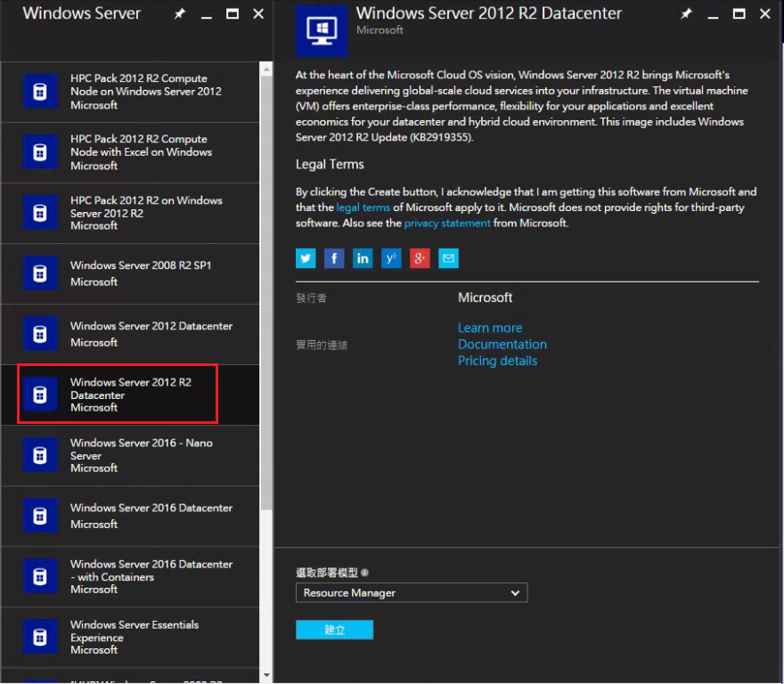The width and height of the screenshot is (784, 684).
Task: Open the privacy statement link
Action: (x=447, y=223)
